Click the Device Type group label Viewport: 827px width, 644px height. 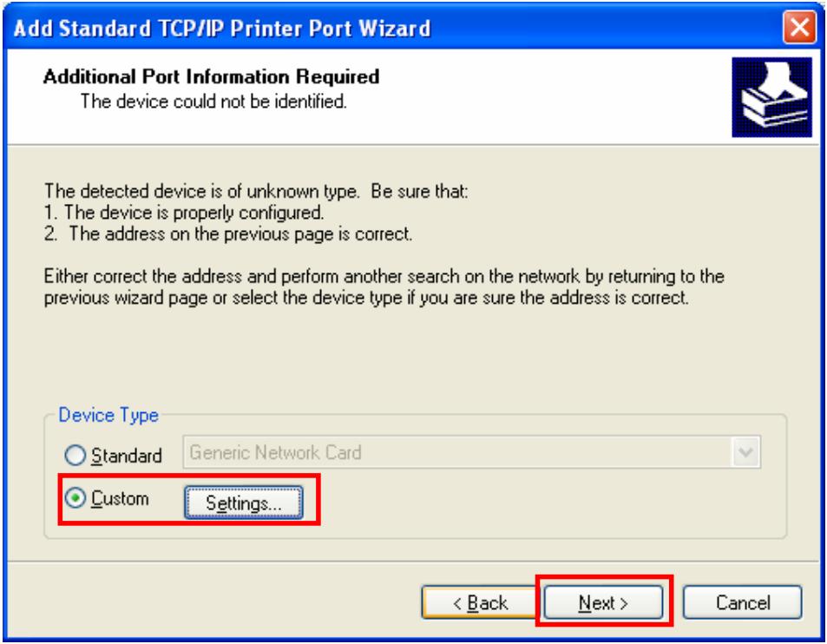[108, 415]
